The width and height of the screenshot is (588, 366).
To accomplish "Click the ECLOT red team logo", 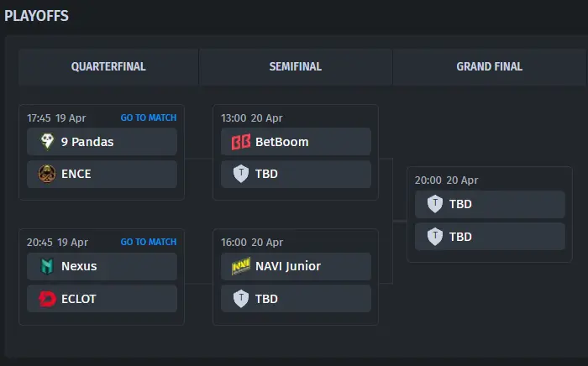I will (x=47, y=299).
